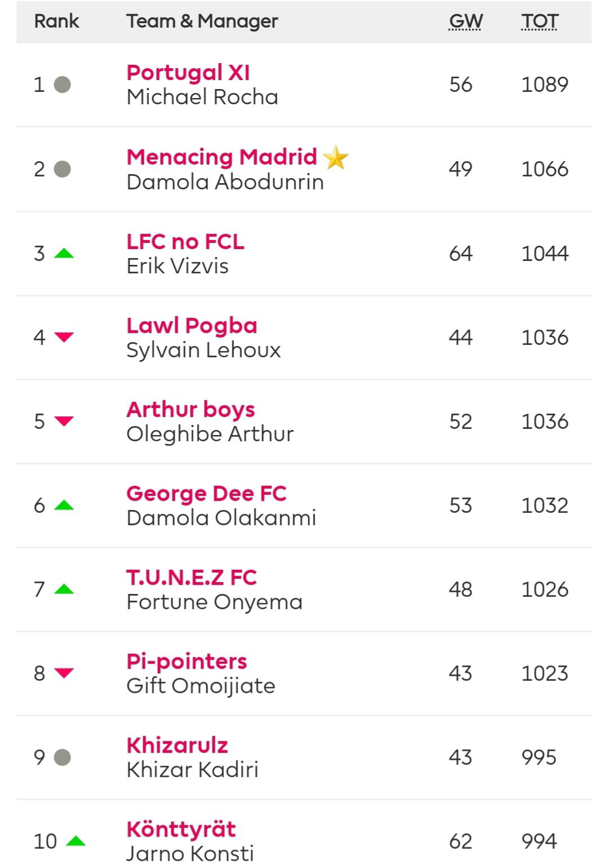The image size is (606, 868).
Task: Open the Portugal XI team link
Action: (188, 73)
